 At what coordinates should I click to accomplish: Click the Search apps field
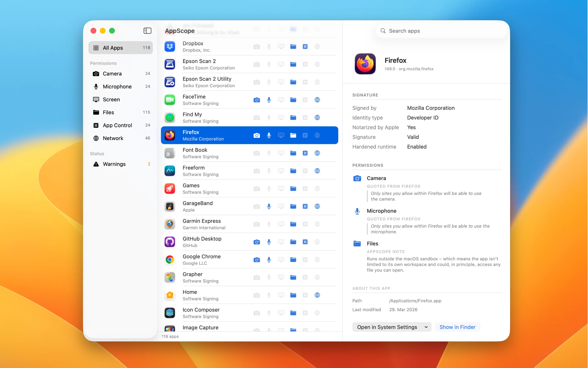(441, 31)
